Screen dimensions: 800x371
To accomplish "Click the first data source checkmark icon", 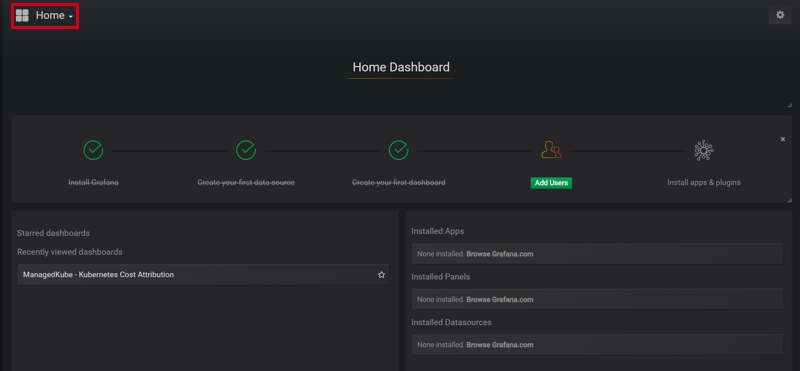I will (x=246, y=151).
